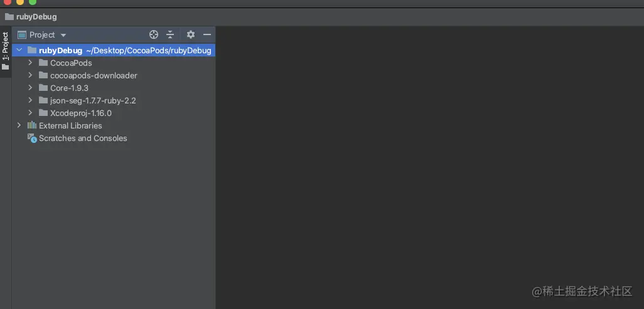Click the CocoaPods folder icon

pos(43,63)
